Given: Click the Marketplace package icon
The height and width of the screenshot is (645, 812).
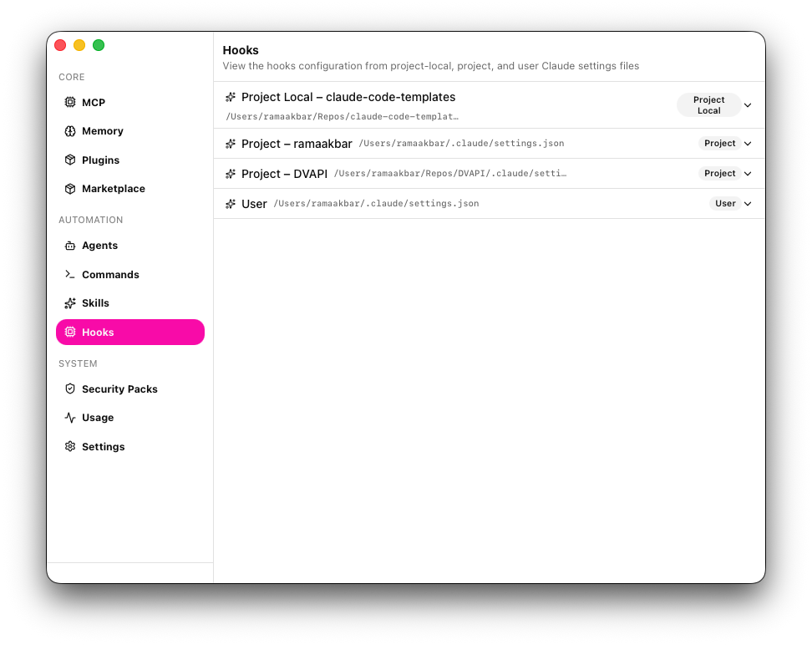Looking at the screenshot, I should pos(70,189).
